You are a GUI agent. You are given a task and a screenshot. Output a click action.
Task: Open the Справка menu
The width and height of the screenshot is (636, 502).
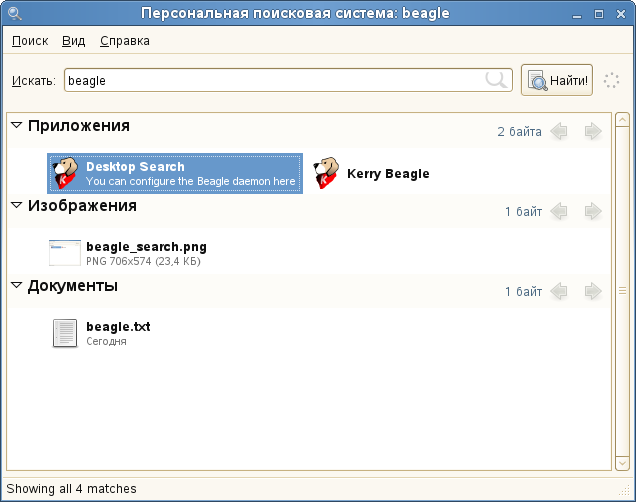point(125,41)
